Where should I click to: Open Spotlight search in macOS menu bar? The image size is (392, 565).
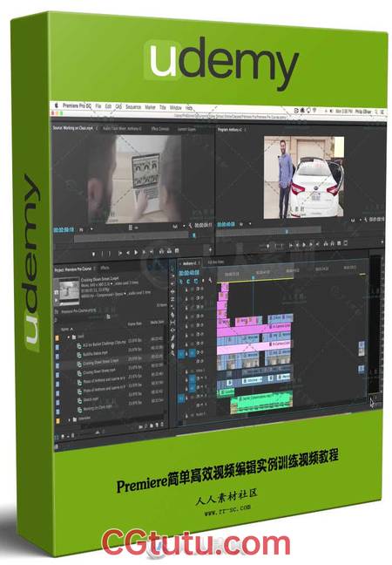[x=375, y=112]
